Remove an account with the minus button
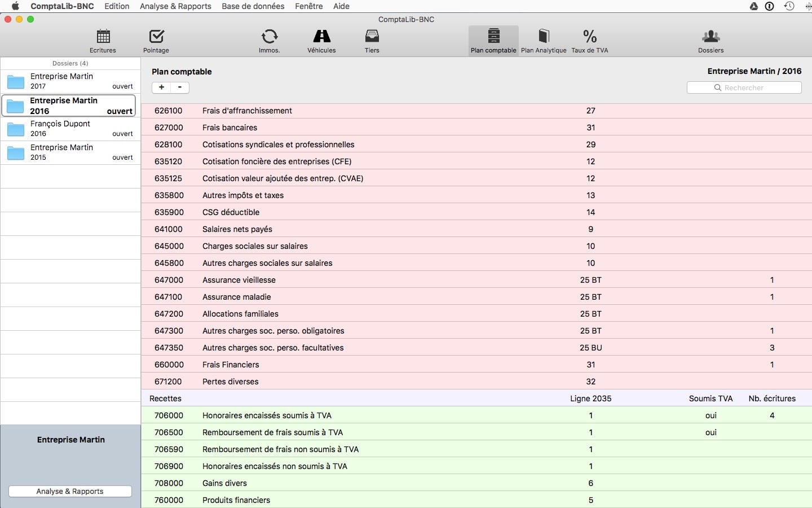The height and width of the screenshot is (508, 812). (180, 87)
